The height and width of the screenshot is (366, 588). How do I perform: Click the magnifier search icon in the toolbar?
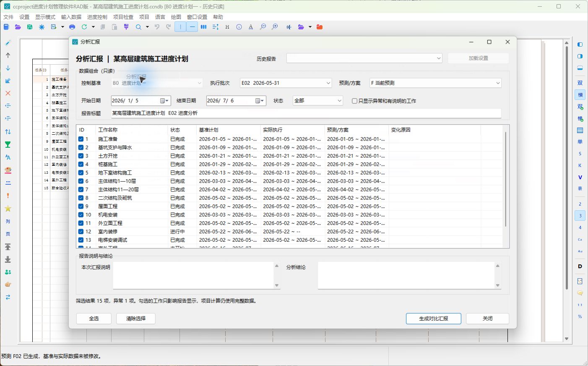coord(138,27)
